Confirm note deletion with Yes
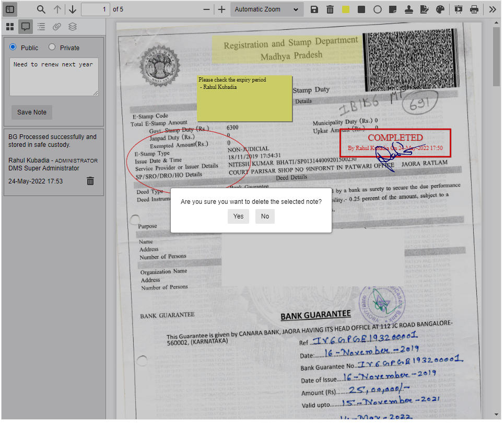This screenshot has height=426, width=504. [238, 216]
